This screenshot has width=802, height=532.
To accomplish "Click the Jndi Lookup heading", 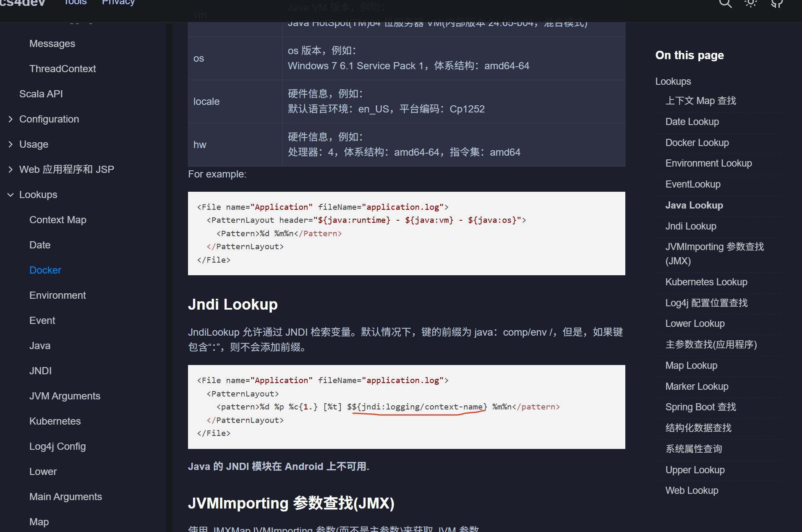I will [233, 304].
